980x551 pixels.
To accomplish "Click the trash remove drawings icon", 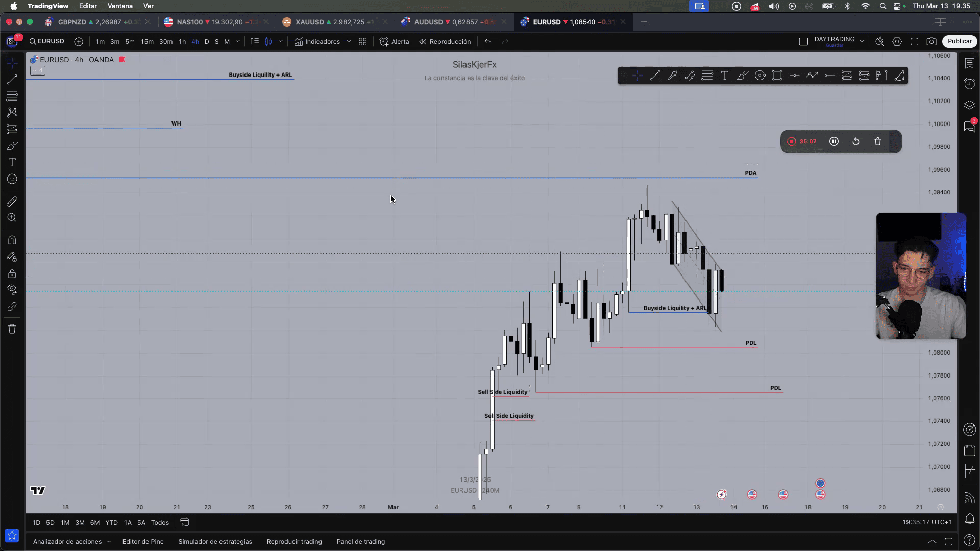I will [12, 329].
